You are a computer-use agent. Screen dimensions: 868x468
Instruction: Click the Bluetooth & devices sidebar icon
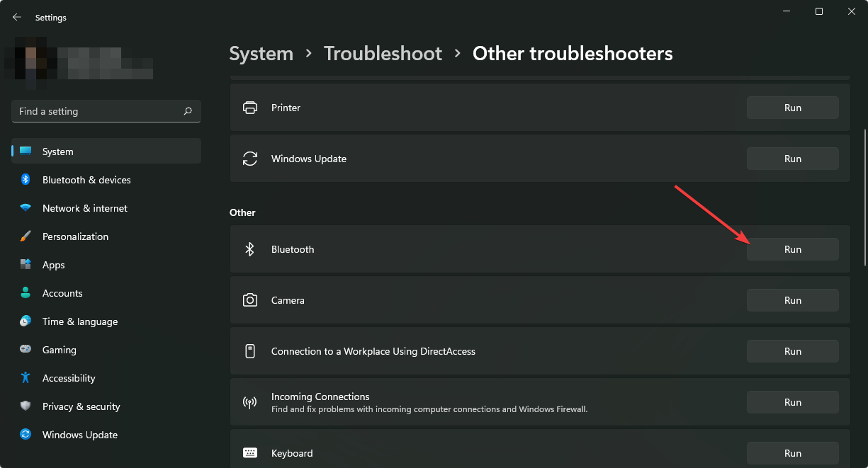pos(26,180)
